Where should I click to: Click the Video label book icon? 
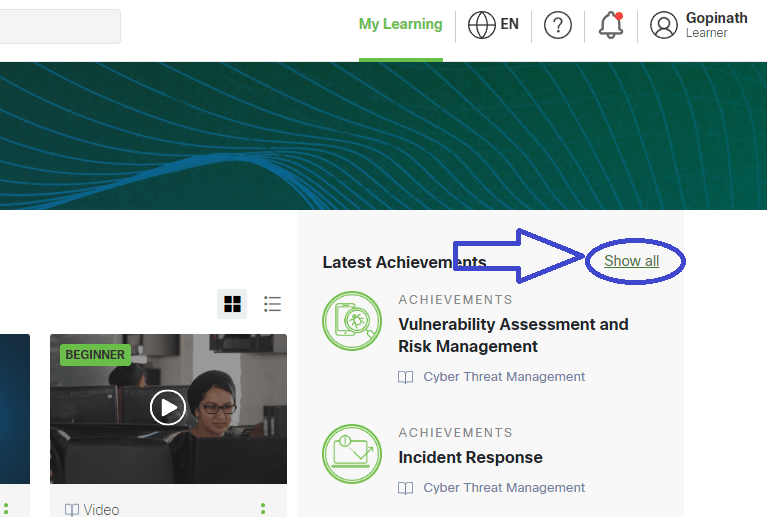pyautogui.click(x=71, y=510)
